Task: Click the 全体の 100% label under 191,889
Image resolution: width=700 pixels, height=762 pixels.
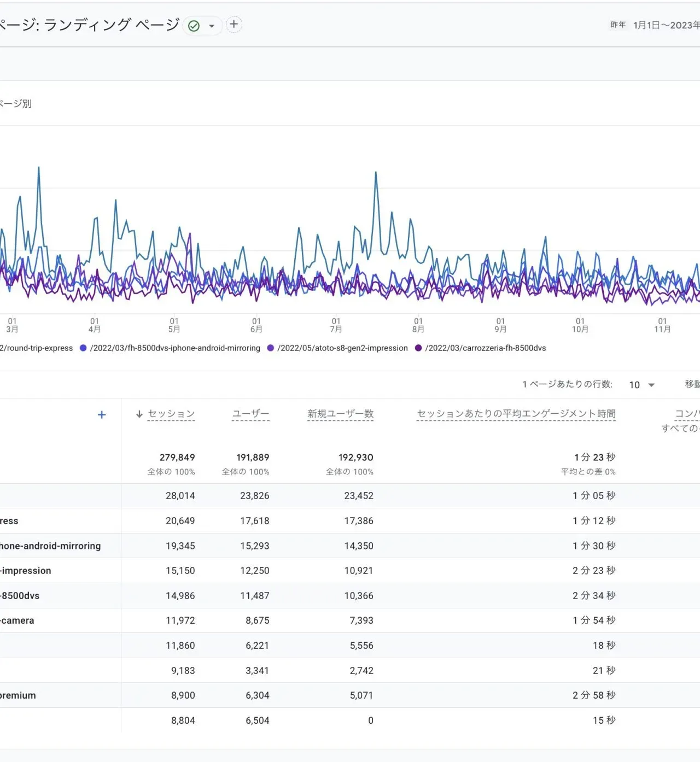Action: 246,472
